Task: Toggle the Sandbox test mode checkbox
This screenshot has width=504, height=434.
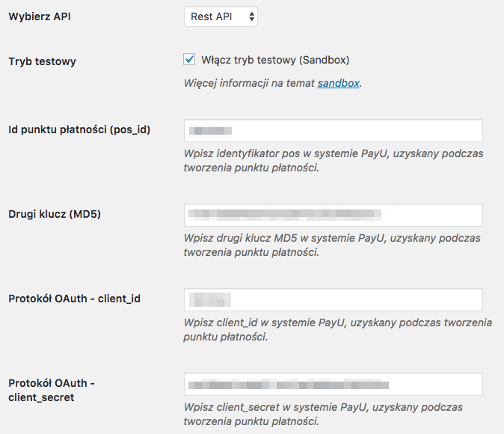Action: 189,60
